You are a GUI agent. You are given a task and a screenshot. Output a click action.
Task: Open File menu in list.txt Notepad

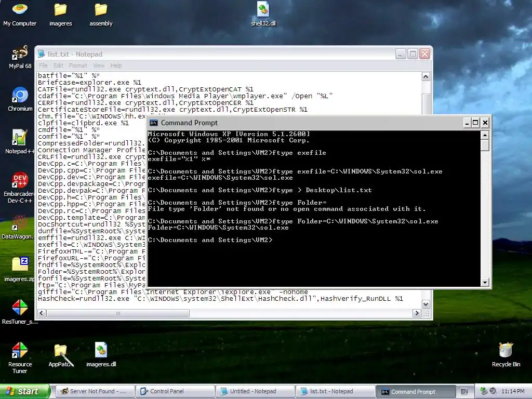point(43,65)
